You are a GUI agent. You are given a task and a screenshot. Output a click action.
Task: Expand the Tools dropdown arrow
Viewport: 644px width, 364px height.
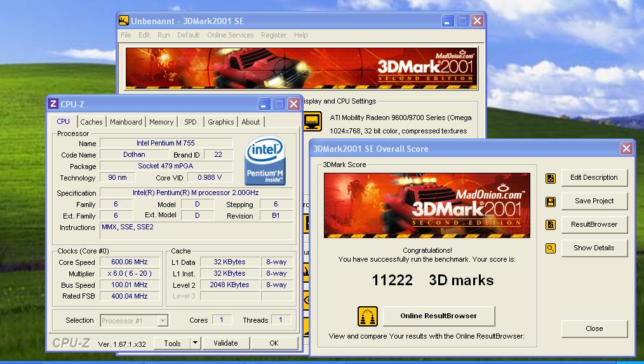[196, 342]
